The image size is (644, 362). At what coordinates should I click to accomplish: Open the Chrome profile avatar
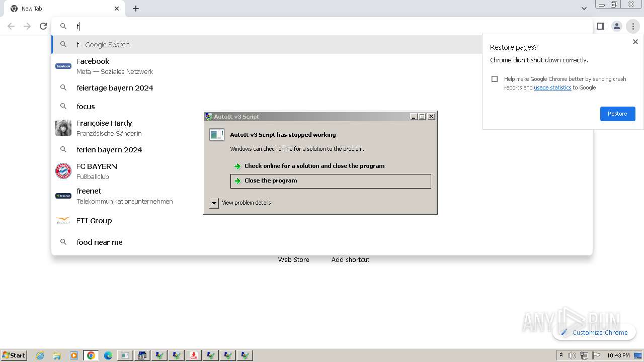[x=616, y=26]
